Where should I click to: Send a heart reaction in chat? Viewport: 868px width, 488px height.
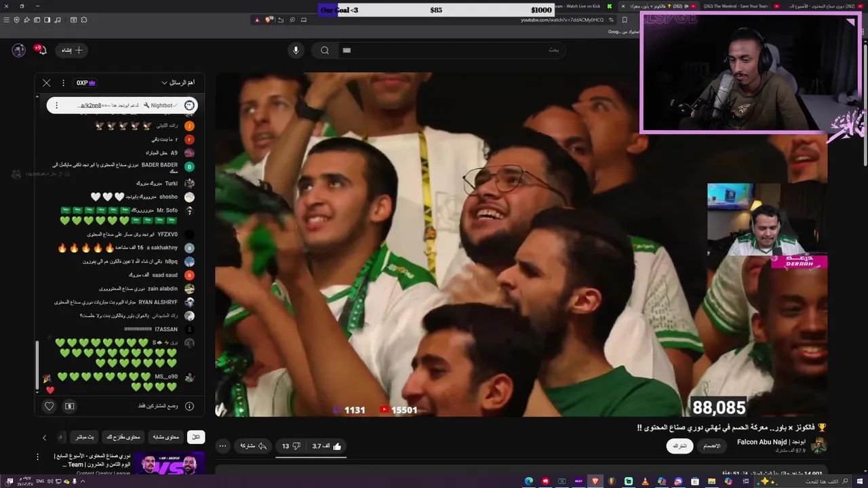point(49,406)
